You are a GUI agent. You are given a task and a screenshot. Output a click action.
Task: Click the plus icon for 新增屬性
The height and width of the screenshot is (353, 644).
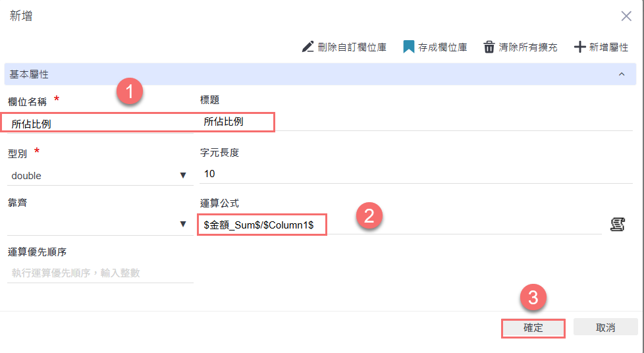pos(579,47)
